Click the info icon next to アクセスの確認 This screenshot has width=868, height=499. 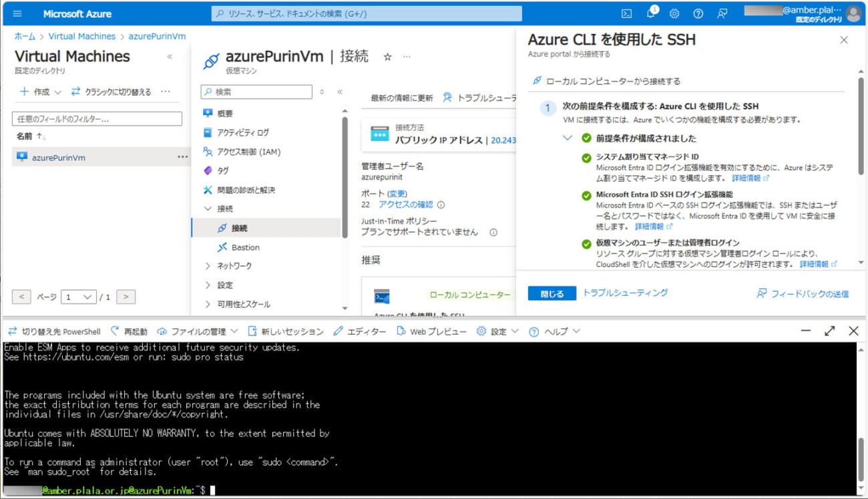point(441,205)
